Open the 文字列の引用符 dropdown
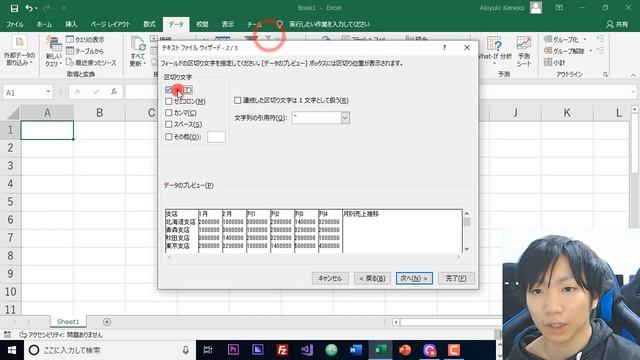The height and width of the screenshot is (360, 640). click(345, 118)
